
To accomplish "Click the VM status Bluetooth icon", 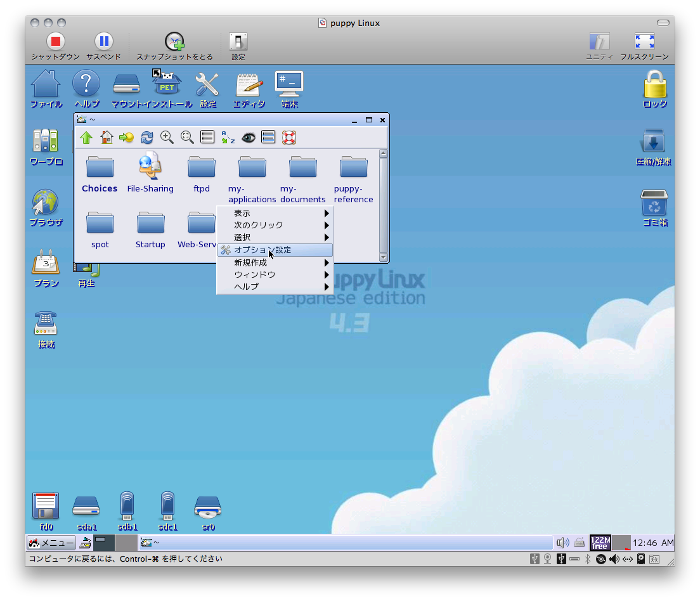I will point(588,559).
